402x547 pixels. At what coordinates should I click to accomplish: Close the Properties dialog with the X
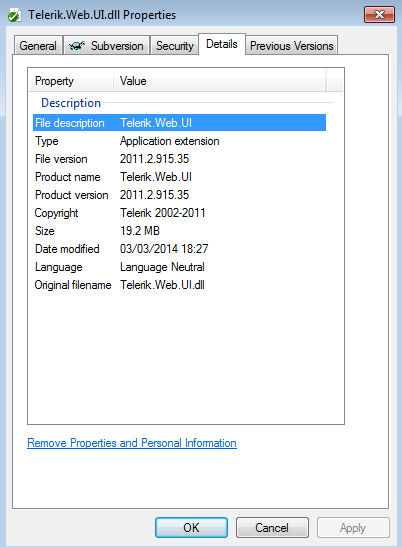[x=379, y=15]
